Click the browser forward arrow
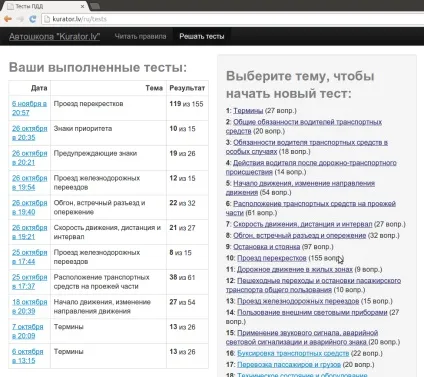Image resolution: width=424 pixels, height=377 pixels. click(20, 19)
